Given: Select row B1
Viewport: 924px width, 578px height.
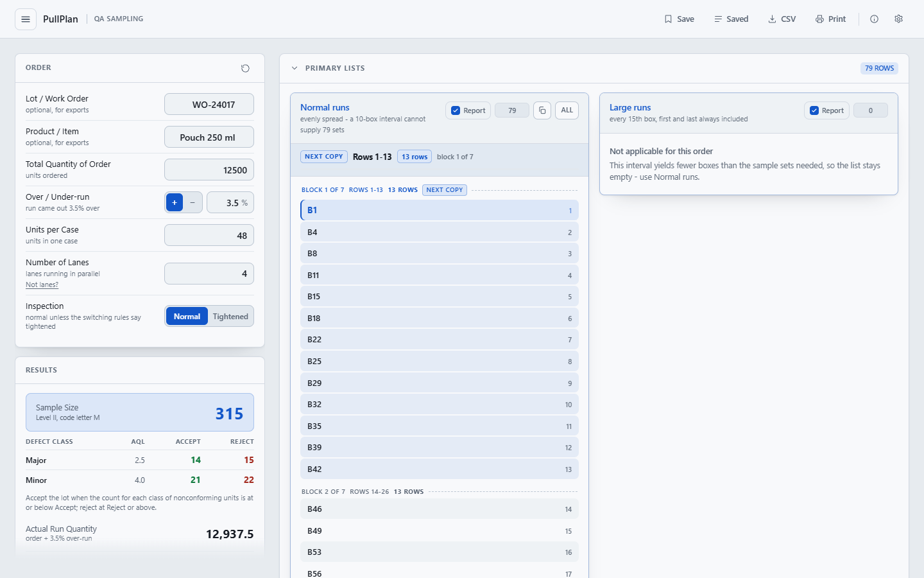Looking at the screenshot, I should 440,210.
